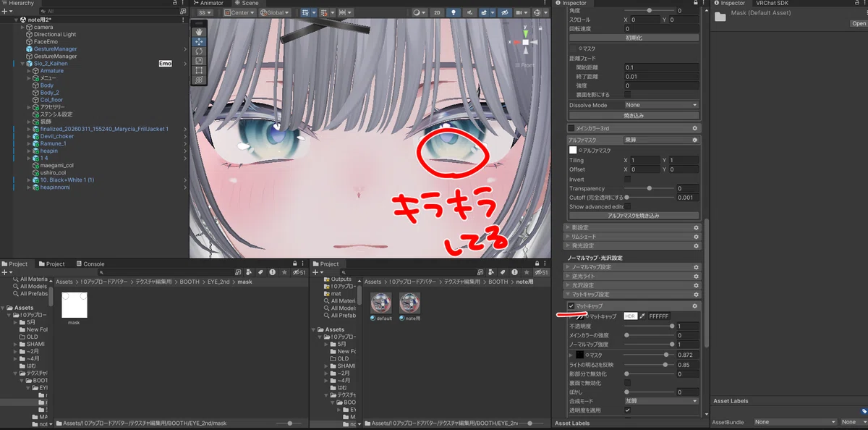Open the Console tab

90,264
